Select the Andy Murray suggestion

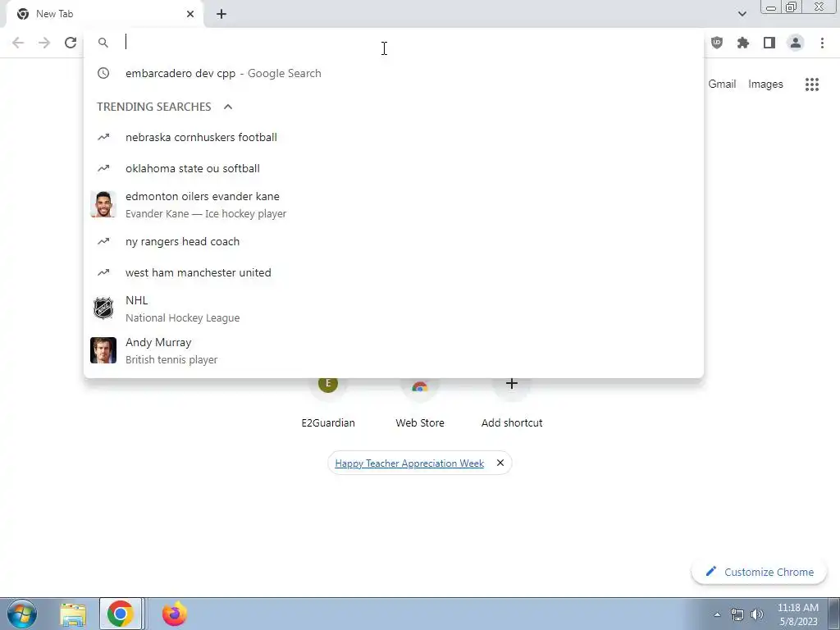tap(394, 350)
